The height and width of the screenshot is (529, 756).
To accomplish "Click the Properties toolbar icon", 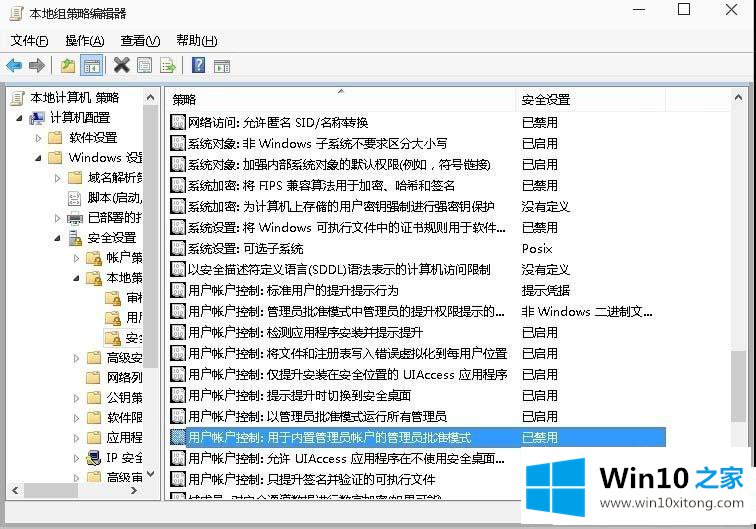I will (144, 65).
